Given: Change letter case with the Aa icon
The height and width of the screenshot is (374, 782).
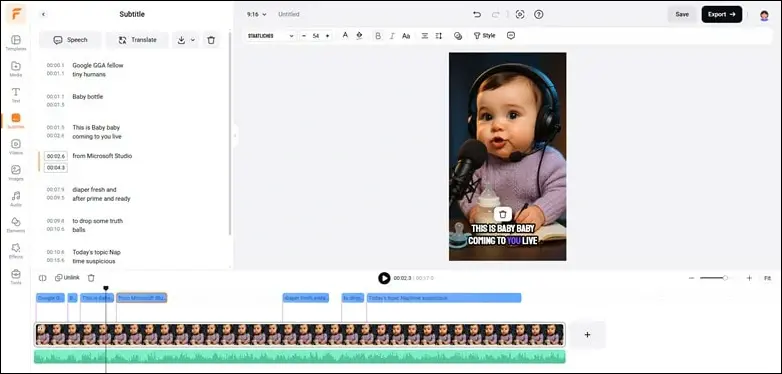Looking at the screenshot, I should pyautogui.click(x=406, y=36).
